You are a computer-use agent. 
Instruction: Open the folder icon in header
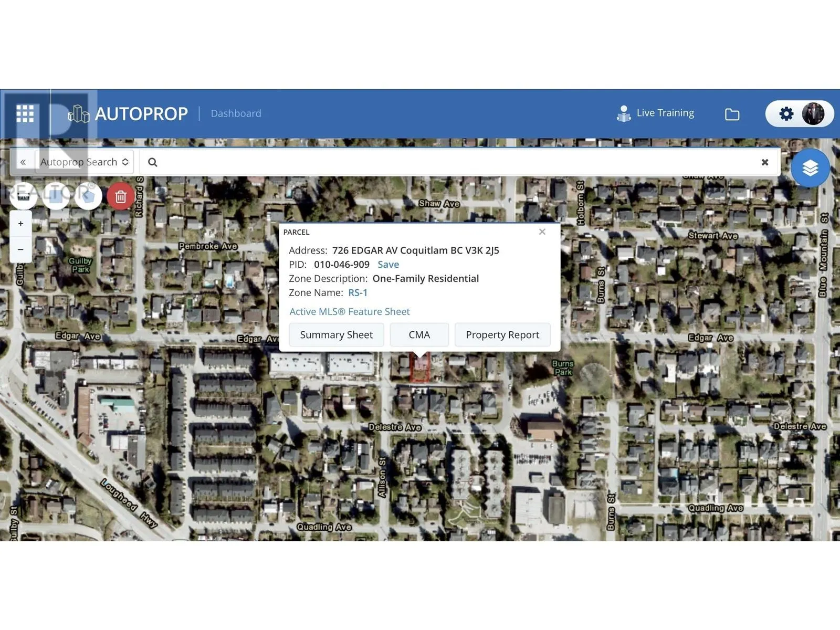point(732,114)
